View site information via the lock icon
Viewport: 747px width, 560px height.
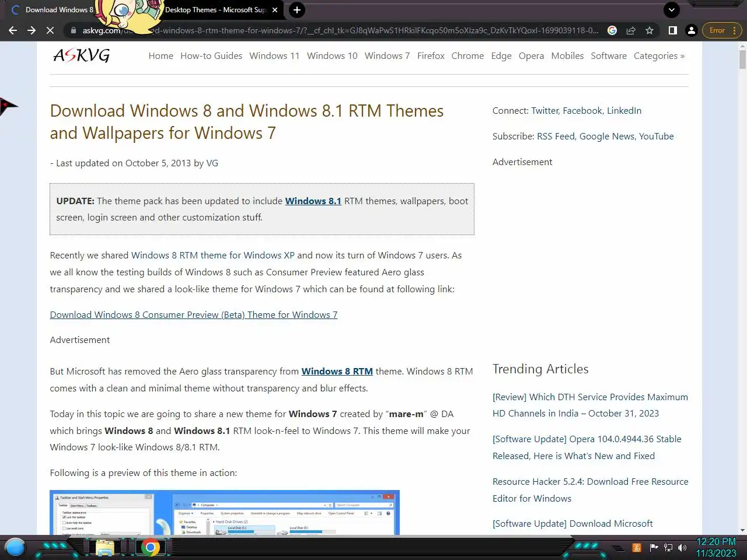73,30
